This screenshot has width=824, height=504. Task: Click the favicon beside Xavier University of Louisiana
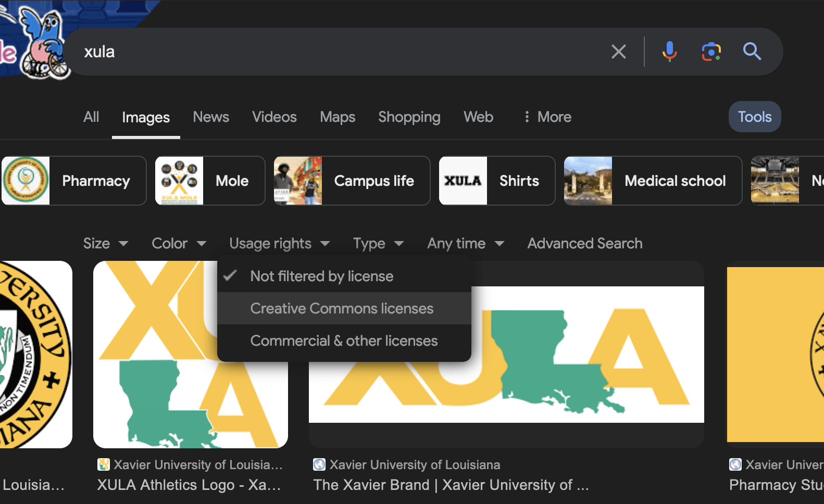point(319,464)
